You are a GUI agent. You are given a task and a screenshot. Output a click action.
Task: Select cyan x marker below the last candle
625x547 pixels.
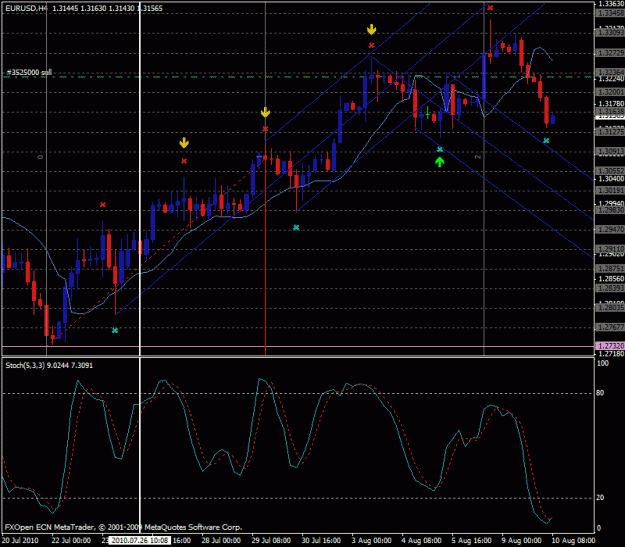[x=546, y=141]
